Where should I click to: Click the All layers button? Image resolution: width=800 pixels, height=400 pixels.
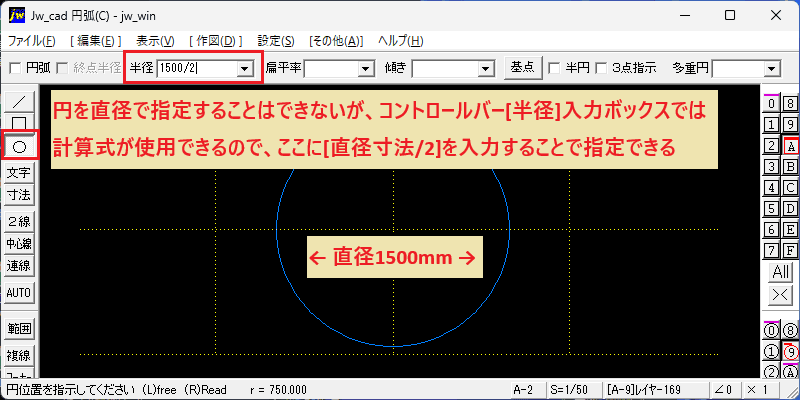pos(781,272)
